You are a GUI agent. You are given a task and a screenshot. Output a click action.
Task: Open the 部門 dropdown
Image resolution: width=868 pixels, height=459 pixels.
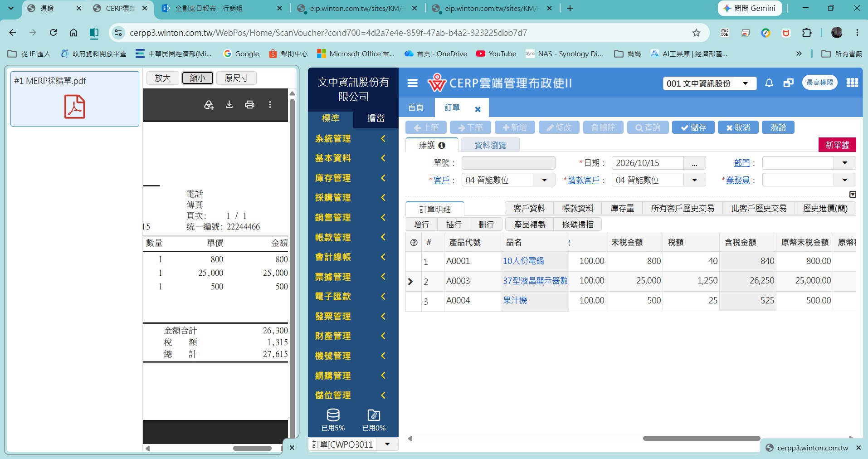point(844,163)
